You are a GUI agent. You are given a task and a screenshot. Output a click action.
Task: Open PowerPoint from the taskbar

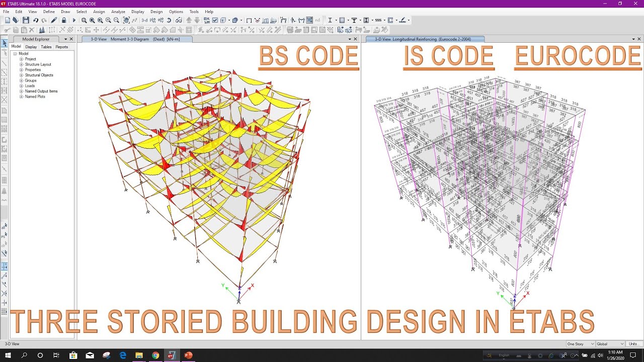[188, 355]
